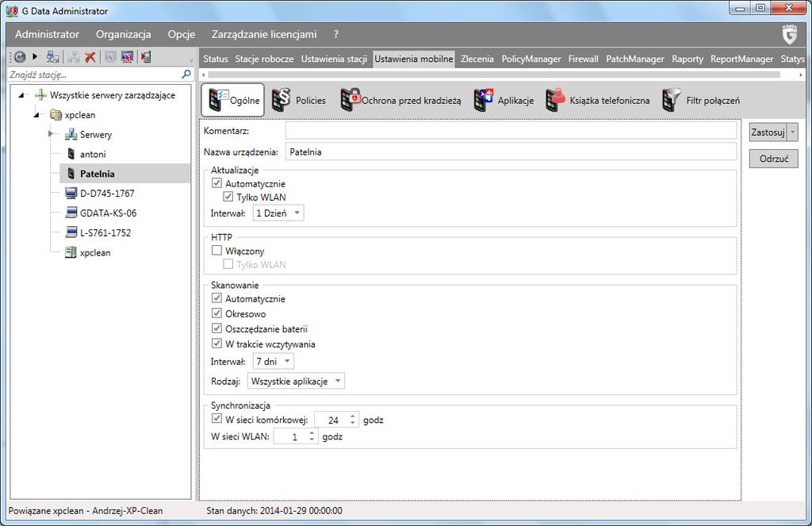Toggle Automatycznie under Aktualizacje
Viewport: 812px width, 526px height.
pos(217,183)
